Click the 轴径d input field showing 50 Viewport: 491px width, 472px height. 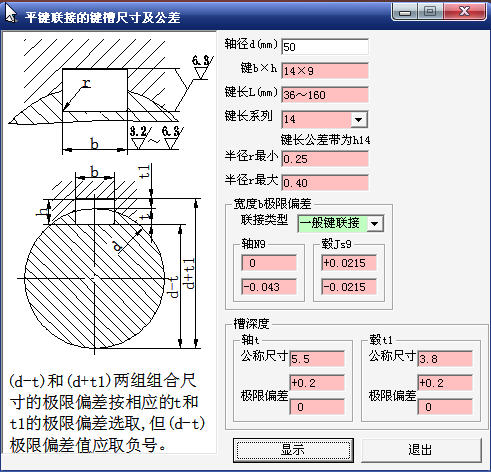(x=325, y=47)
